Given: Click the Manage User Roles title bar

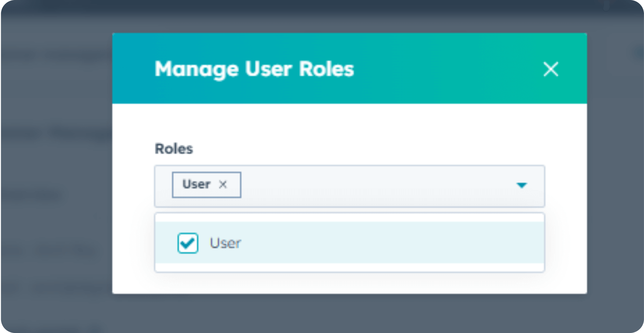Looking at the screenshot, I should point(254,69).
